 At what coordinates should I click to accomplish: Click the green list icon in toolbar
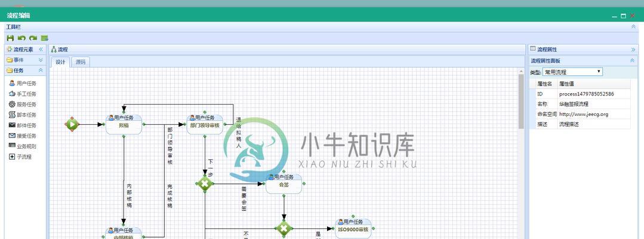pos(44,38)
